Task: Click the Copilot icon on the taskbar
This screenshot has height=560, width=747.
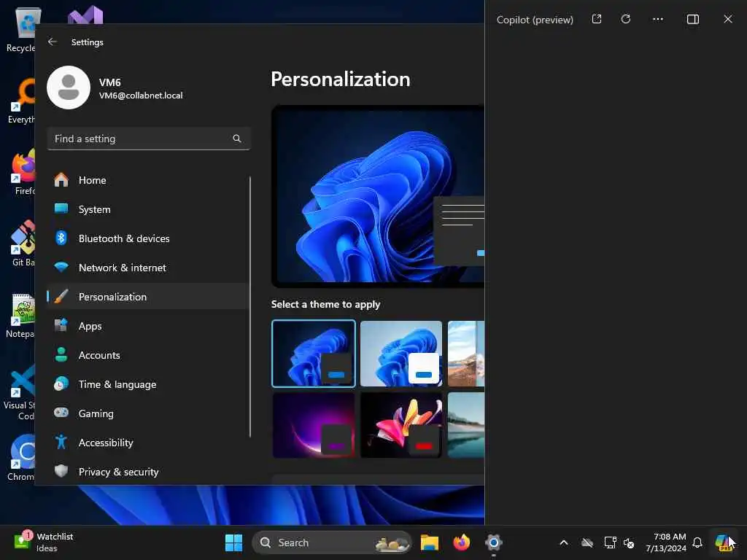Action: [x=723, y=542]
